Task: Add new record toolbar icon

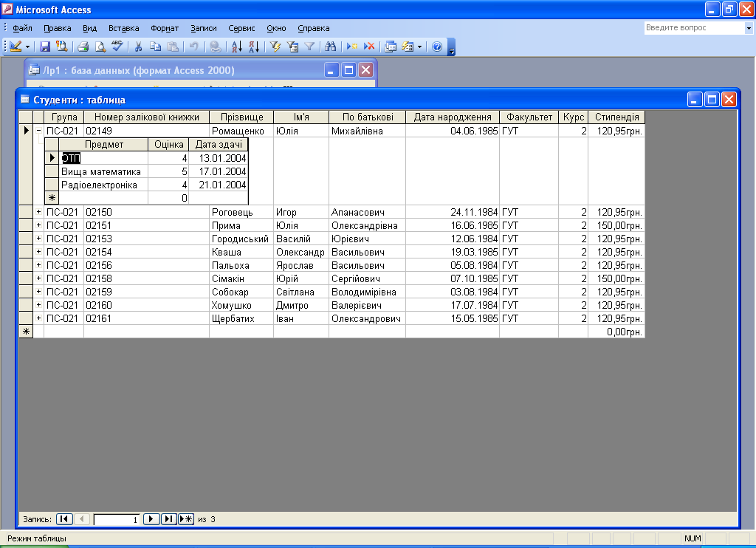Action: [x=352, y=47]
